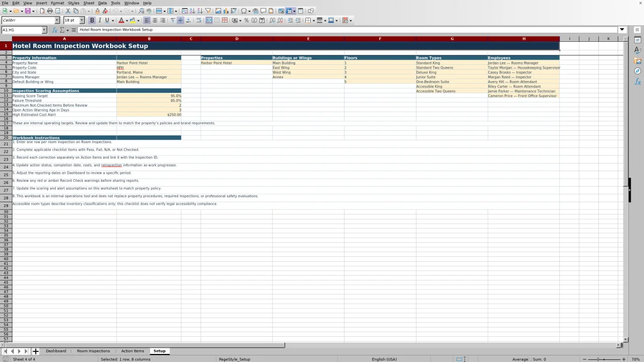The height and width of the screenshot is (362, 644).
Task: Toggle Underline formatting
Action: [x=107, y=20]
